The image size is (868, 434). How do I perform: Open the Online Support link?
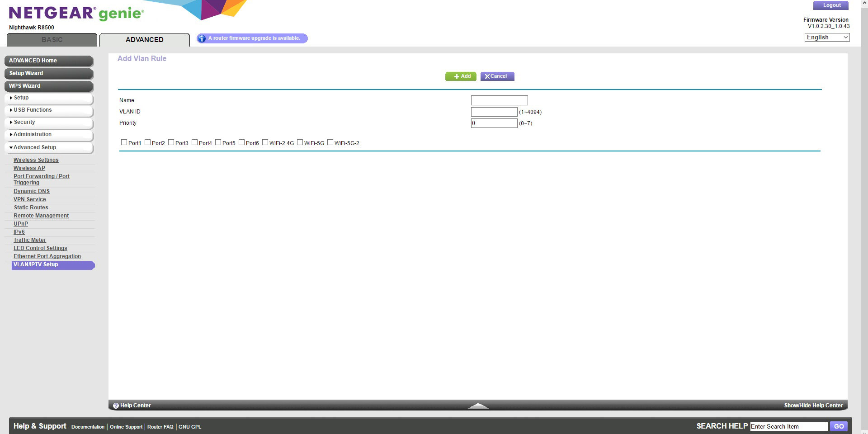point(126,427)
